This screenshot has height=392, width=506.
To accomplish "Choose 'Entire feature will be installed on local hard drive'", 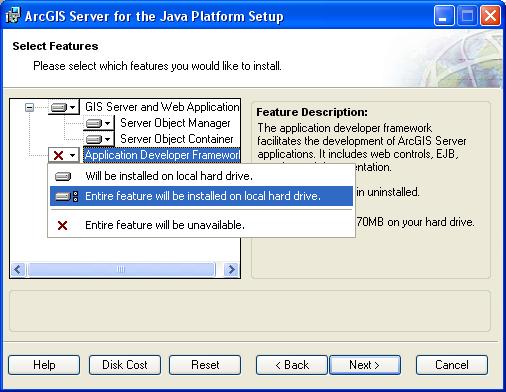I will 201,196.
